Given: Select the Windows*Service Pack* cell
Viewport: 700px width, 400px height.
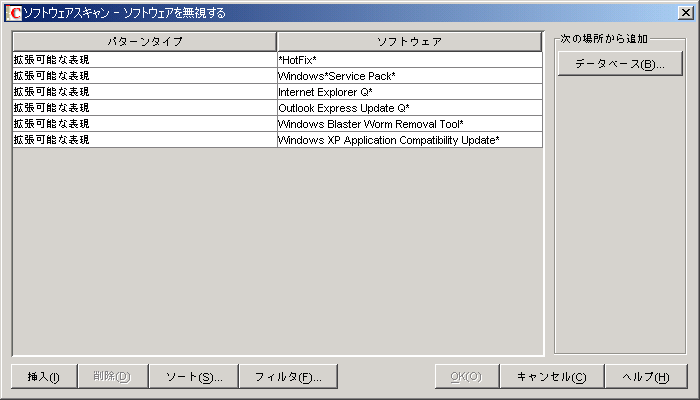Looking at the screenshot, I should pyautogui.click(x=409, y=76).
